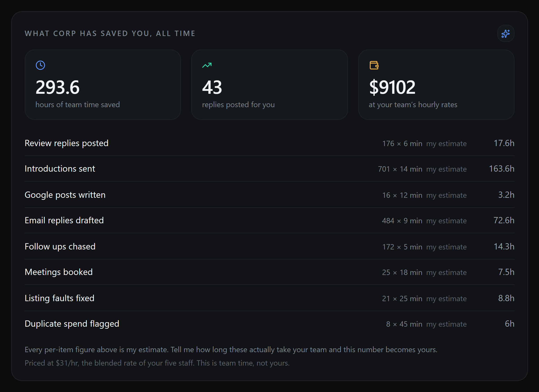Select the Follow ups chased row
The height and width of the screenshot is (392, 539).
269,247
